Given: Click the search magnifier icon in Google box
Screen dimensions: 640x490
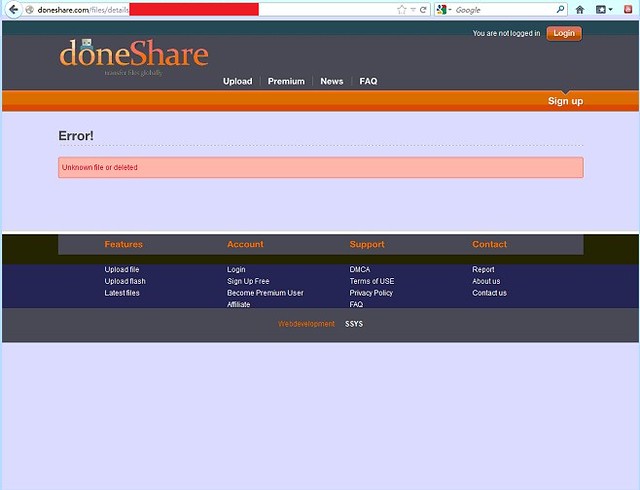Looking at the screenshot, I should pos(560,9).
